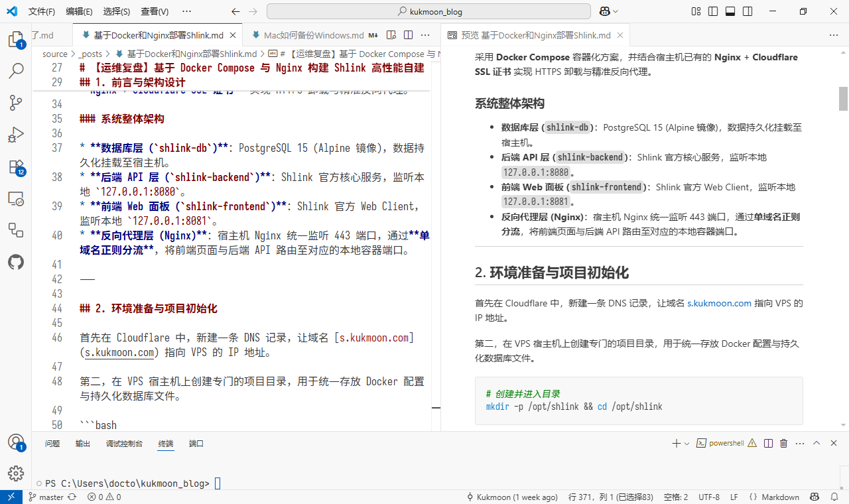This screenshot has height=504, width=849.
Task: Open the Accounts menu icon
Action: [x=16, y=442]
